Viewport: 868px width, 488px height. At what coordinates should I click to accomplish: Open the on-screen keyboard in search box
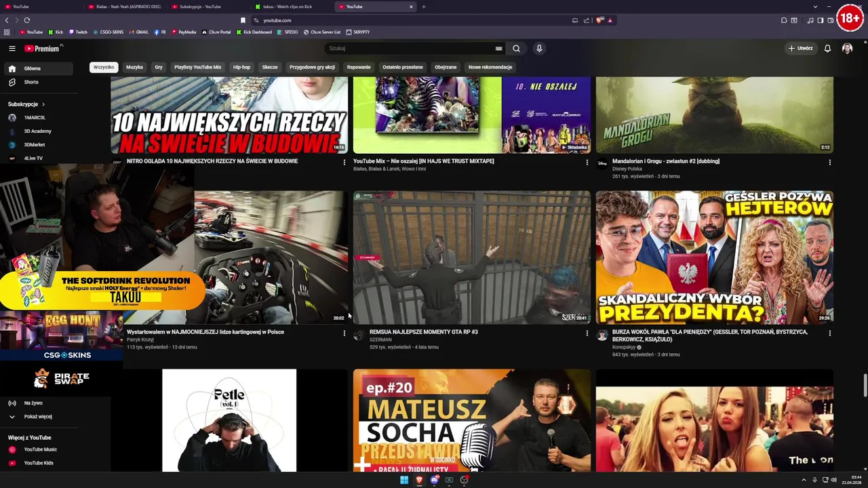498,49
